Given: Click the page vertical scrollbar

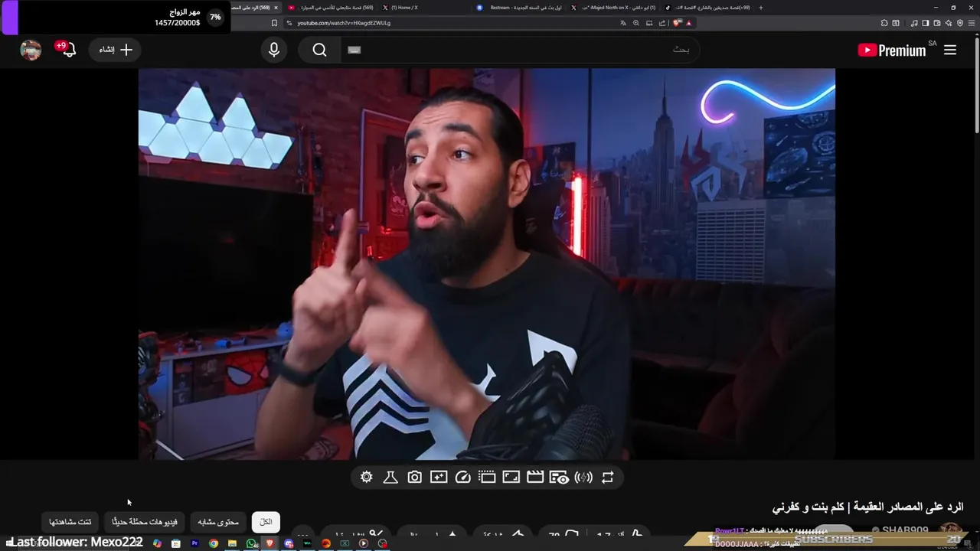Looking at the screenshot, I should 976,84.
